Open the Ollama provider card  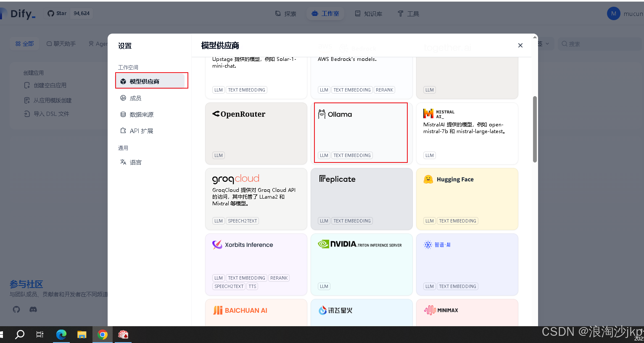pos(362,133)
